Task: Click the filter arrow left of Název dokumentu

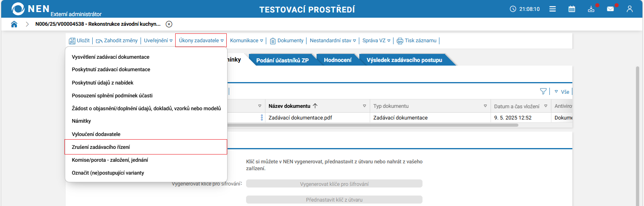Action: [260, 106]
